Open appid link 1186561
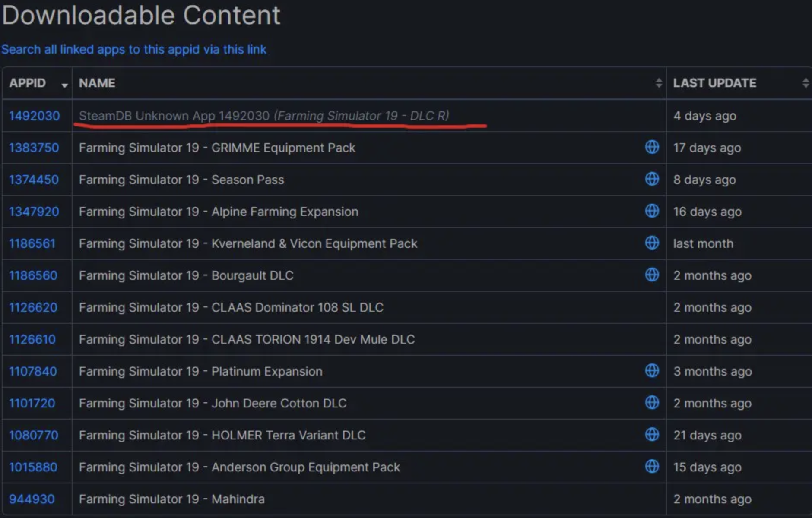The width and height of the screenshot is (812, 518). tap(32, 243)
